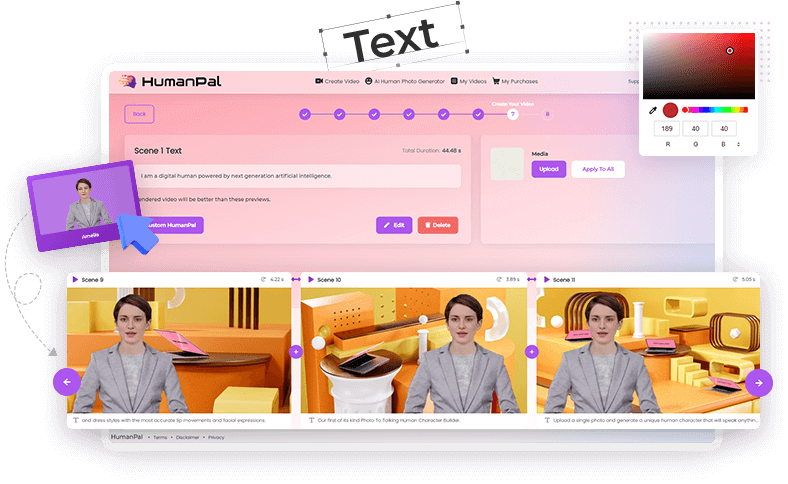Open the Terms footer link

coord(160,437)
